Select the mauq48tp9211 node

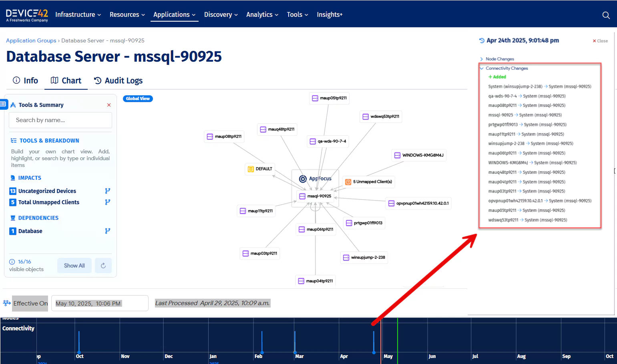[277, 129]
